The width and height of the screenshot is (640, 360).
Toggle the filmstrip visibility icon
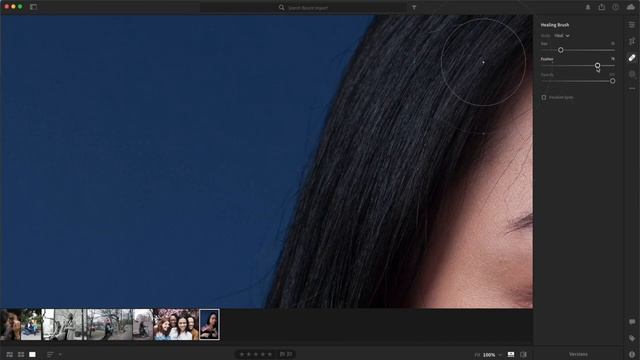tap(511, 354)
